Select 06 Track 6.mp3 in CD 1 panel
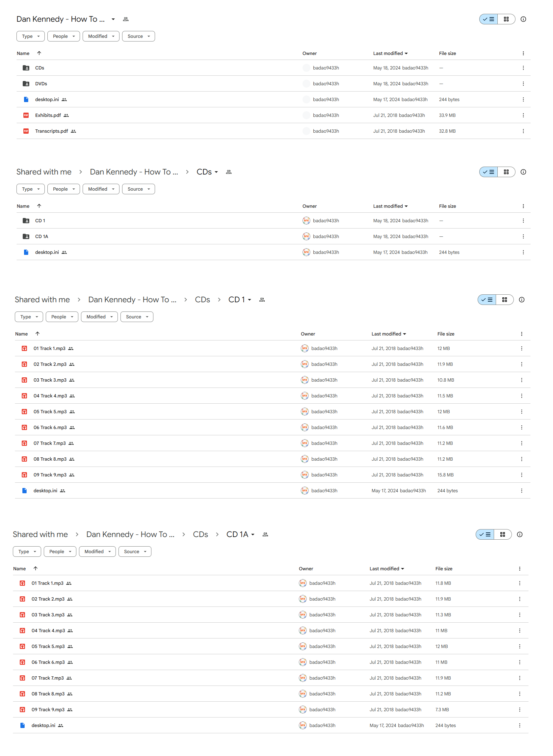553x756 pixels. click(x=50, y=427)
